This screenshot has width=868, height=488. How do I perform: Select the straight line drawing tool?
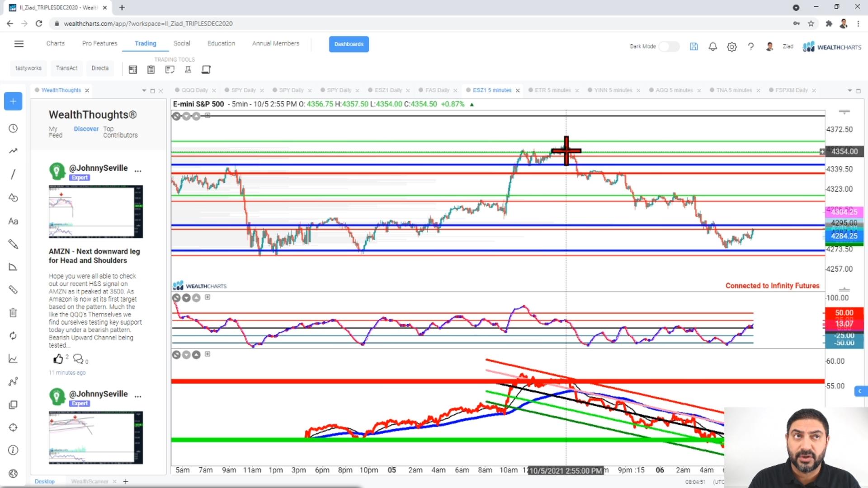click(x=13, y=174)
